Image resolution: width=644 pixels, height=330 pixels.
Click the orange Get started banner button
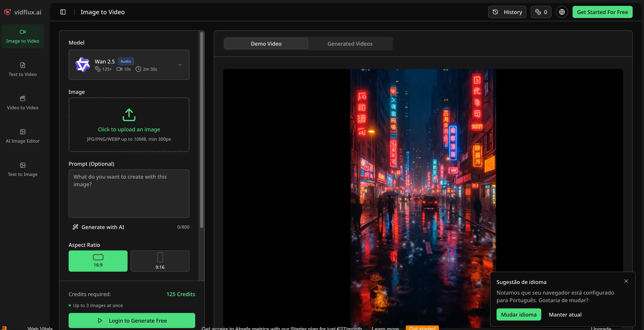(422, 328)
